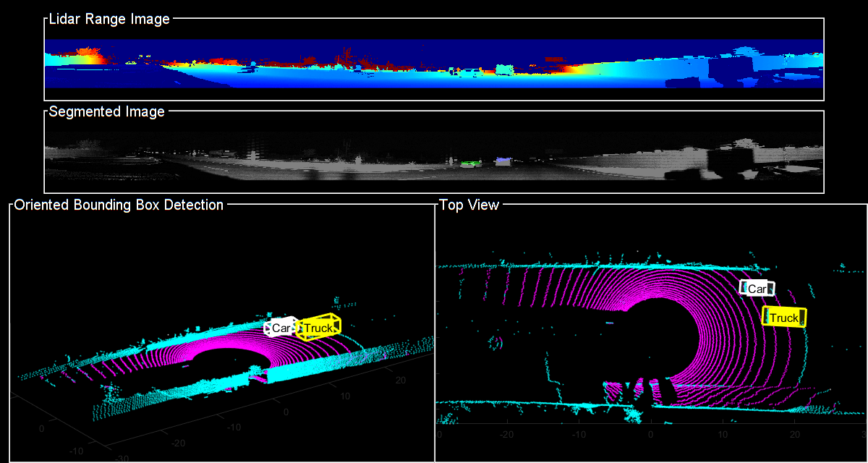Screen dimensions: 868x463
Task: Click the green car segment in Segmented Image
Action: (471, 163)
